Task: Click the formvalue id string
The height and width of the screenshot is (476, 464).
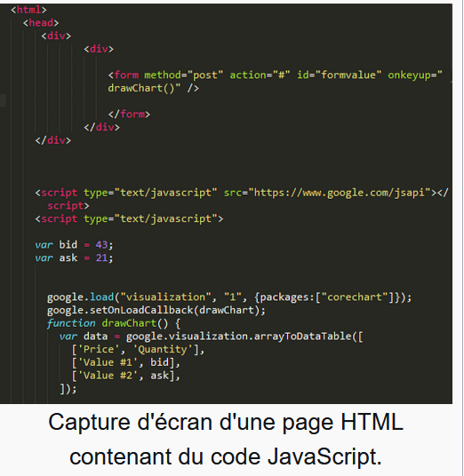Action: [348, 75]
